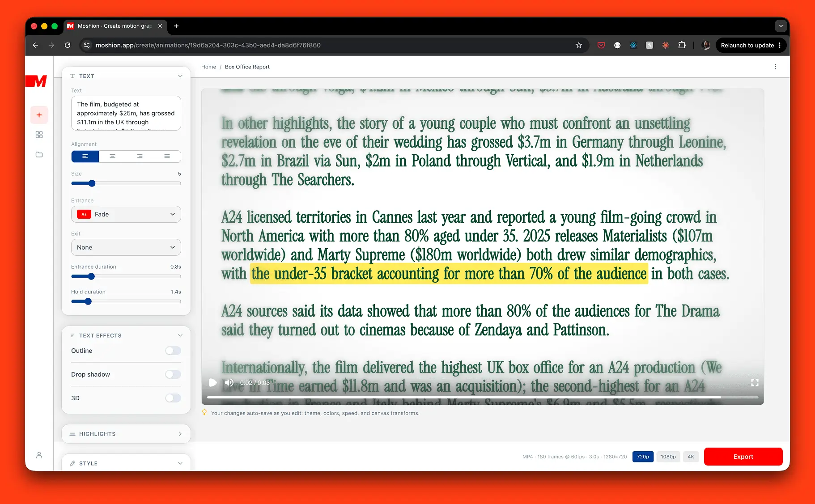Collapse the TEXT panel

(x=180, y=76)
